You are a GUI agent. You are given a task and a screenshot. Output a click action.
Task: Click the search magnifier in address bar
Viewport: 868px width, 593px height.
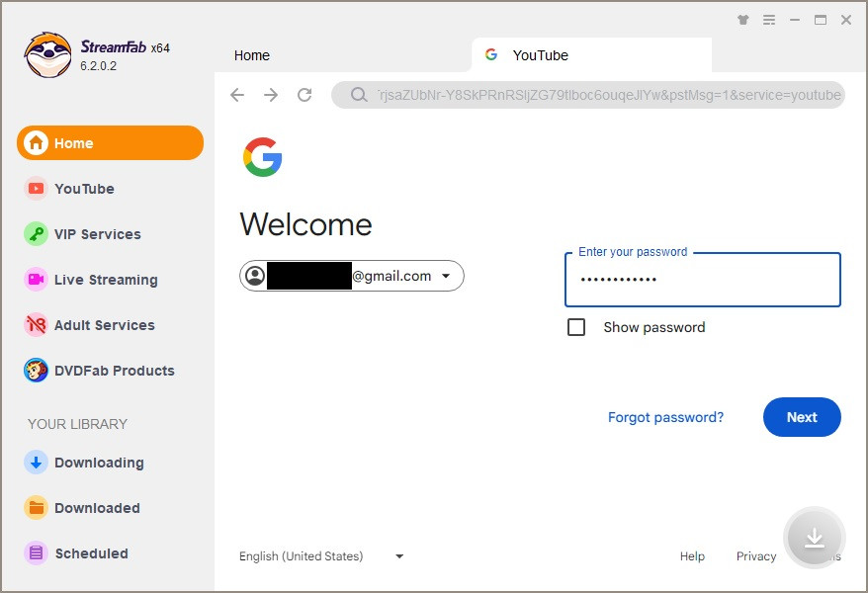(x=359, y=95)
